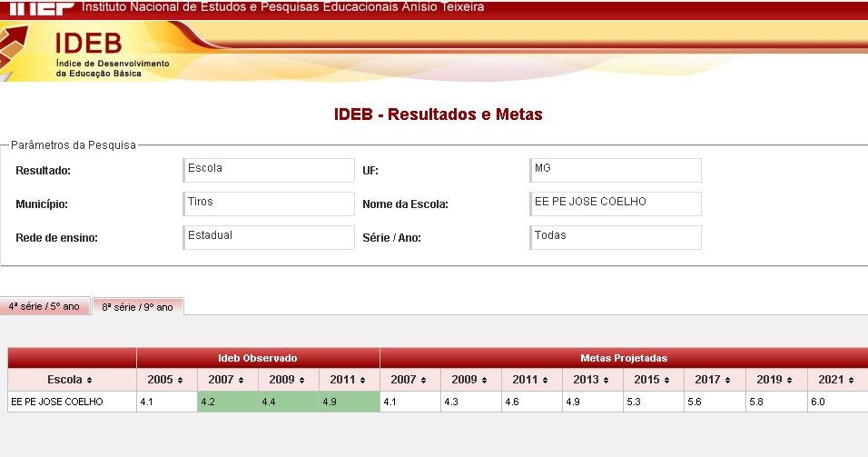Click the INEP logo at top
Screen dimensions: 868x457
pyautogui.click(x=42, y=7)
